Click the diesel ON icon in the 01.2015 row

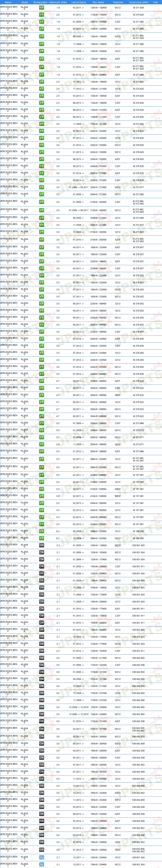pos(41,644)
